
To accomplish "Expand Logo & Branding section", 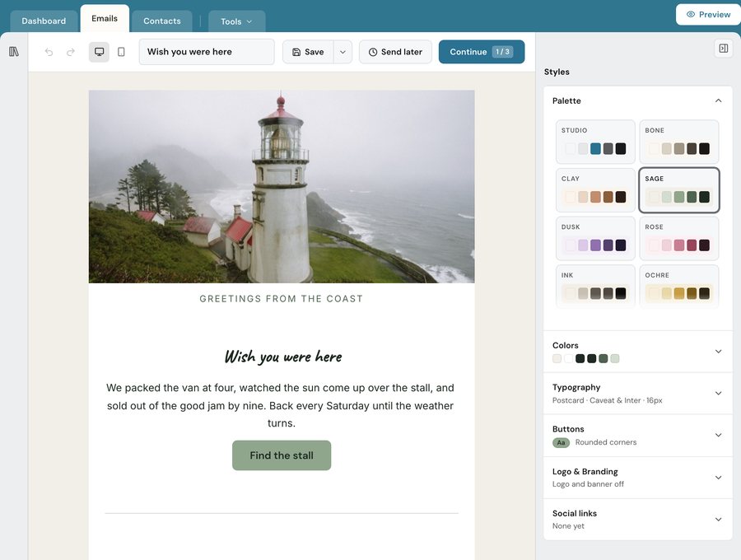I will click(638, 478).
